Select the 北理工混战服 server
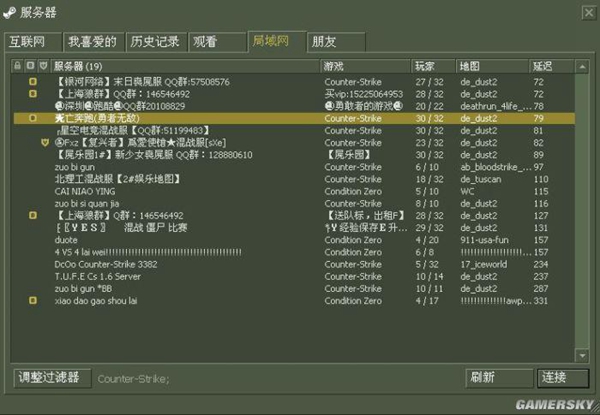 click(x=294, y=179)
